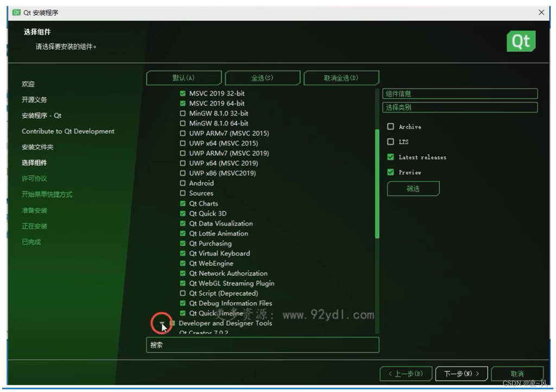The width and height of the screenshot is (556, 392).
Task: Disable the Preview category filter
Action: [x=390, y=172]
